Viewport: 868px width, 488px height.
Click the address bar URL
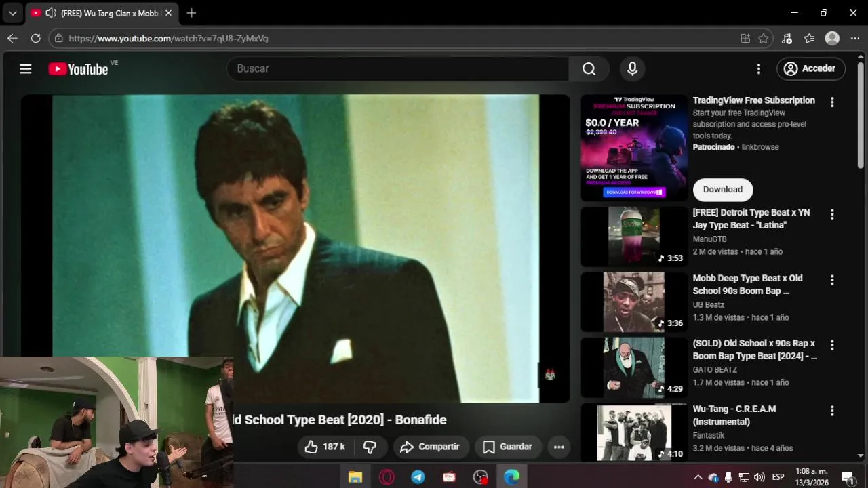[x=168, y=39]
